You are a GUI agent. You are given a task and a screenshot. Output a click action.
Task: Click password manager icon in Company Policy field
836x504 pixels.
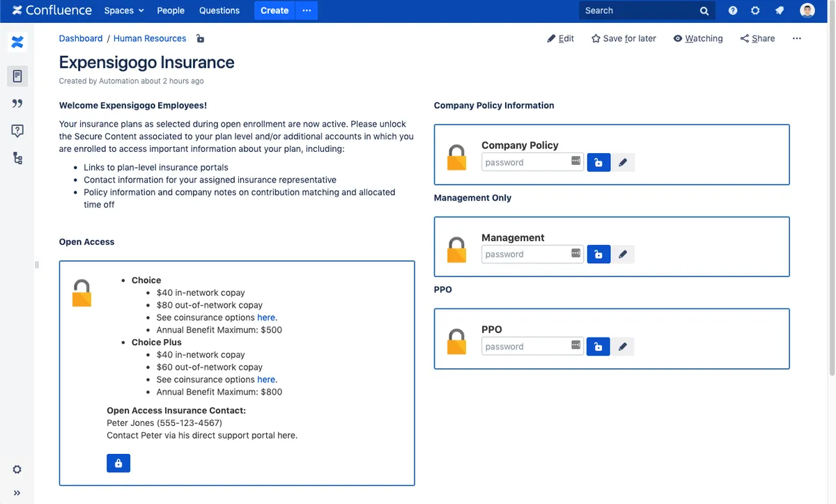(576, 161)
